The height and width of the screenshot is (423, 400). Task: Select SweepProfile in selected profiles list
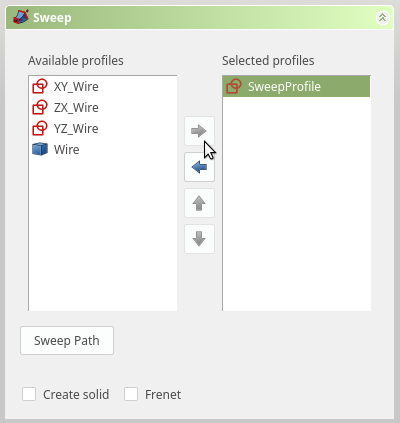coord(296,87)
